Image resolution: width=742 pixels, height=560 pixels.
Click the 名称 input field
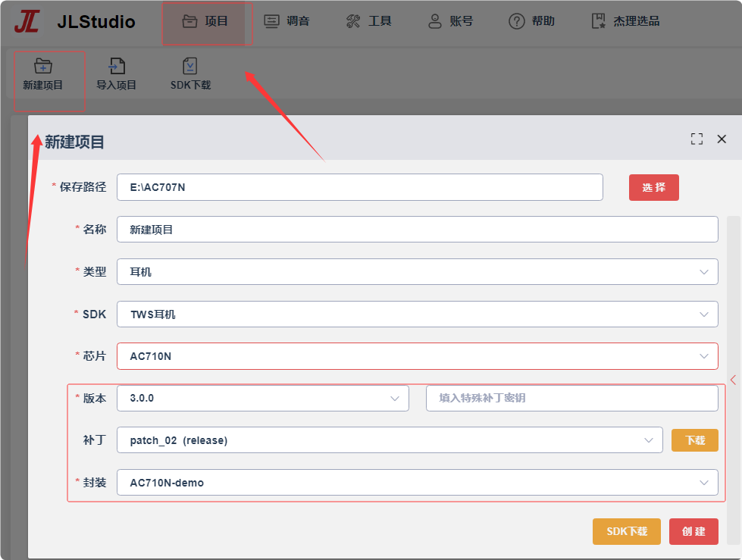(x=418, y=230)
